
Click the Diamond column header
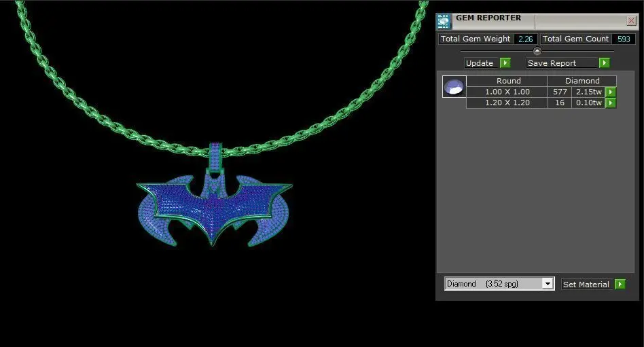582,81
